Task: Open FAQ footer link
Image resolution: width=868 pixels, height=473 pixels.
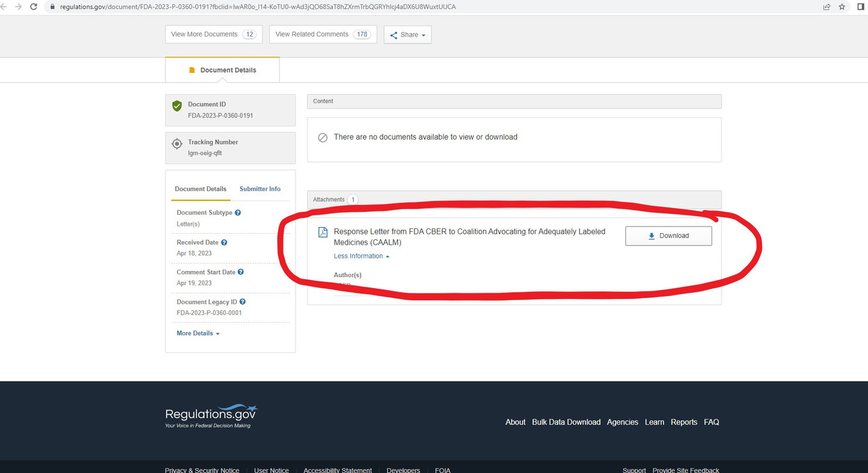Action: [711, 422]
